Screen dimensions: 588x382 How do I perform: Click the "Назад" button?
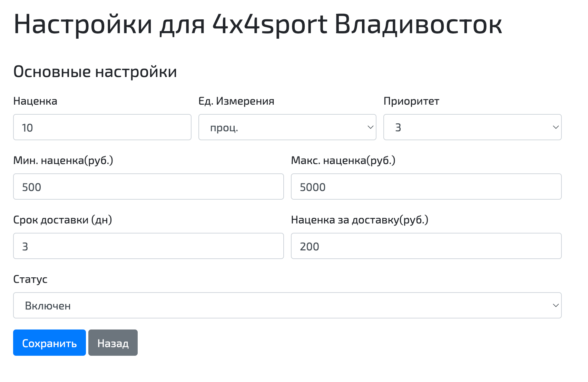pos(113,343)
